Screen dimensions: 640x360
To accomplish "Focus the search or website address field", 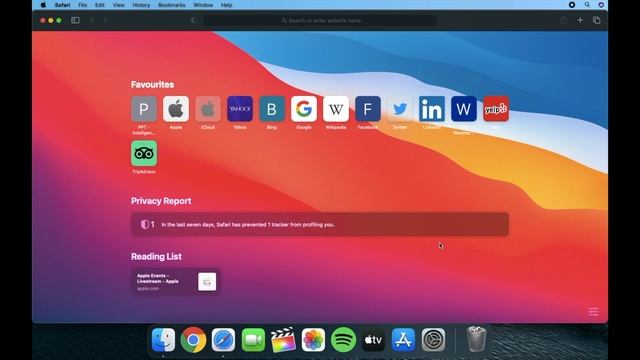I will click(x=320, y=20).
